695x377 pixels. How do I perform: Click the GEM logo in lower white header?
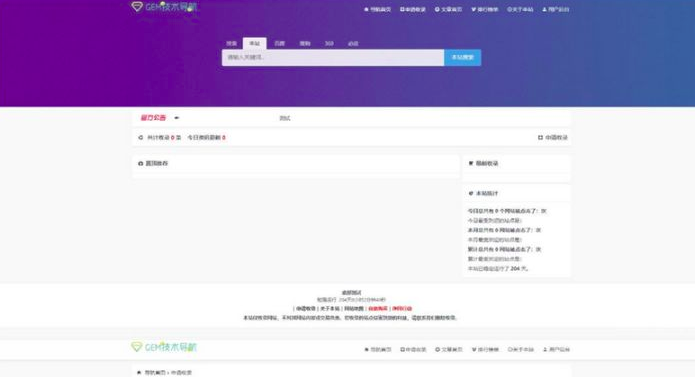[x=164, y=347]
